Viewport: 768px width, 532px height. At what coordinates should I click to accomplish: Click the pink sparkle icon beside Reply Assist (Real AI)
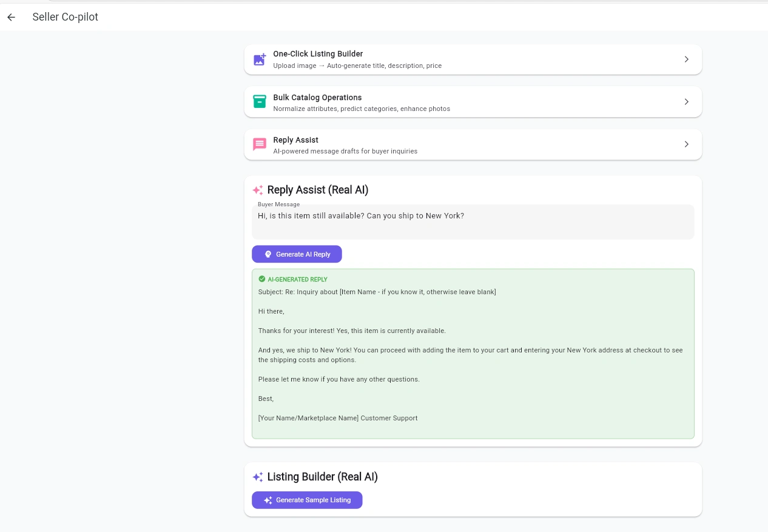[x=258, y=190]
